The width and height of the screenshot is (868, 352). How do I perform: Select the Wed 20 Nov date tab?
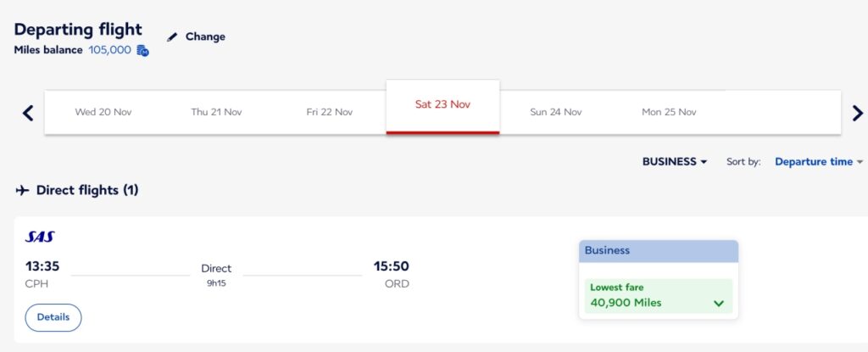pos(103,112)
